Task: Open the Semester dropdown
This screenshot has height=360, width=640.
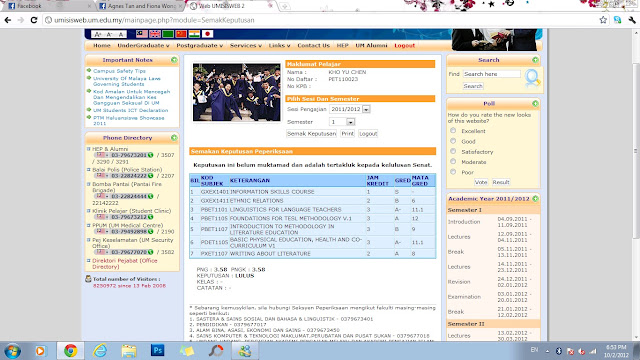Action: [342, 122]
